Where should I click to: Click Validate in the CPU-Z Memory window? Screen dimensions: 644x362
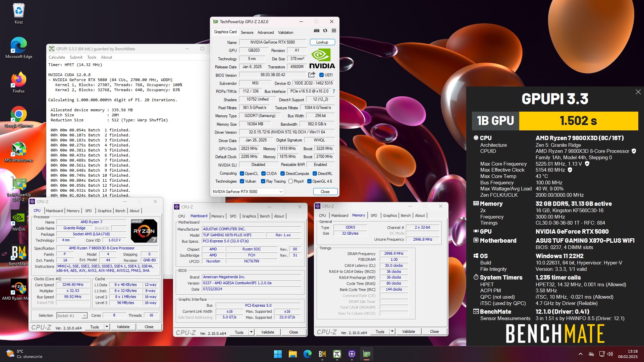(409, 331)
